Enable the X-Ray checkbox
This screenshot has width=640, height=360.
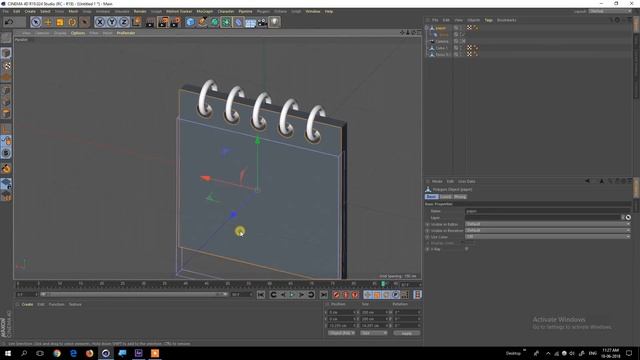[x=467, y=249]
